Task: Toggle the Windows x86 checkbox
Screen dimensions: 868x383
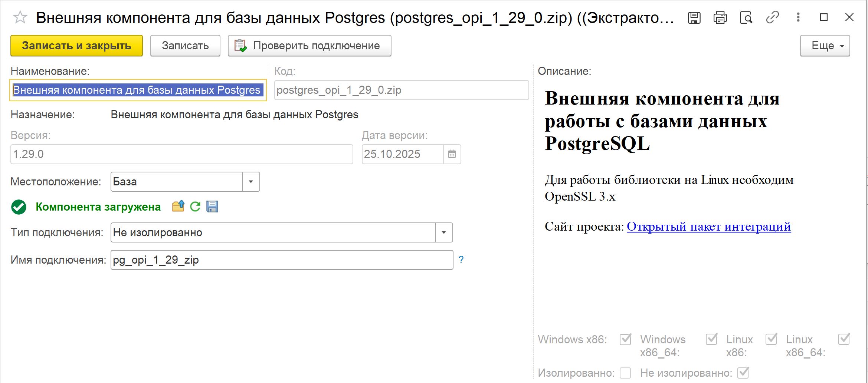Action: (x=625, y=339)
